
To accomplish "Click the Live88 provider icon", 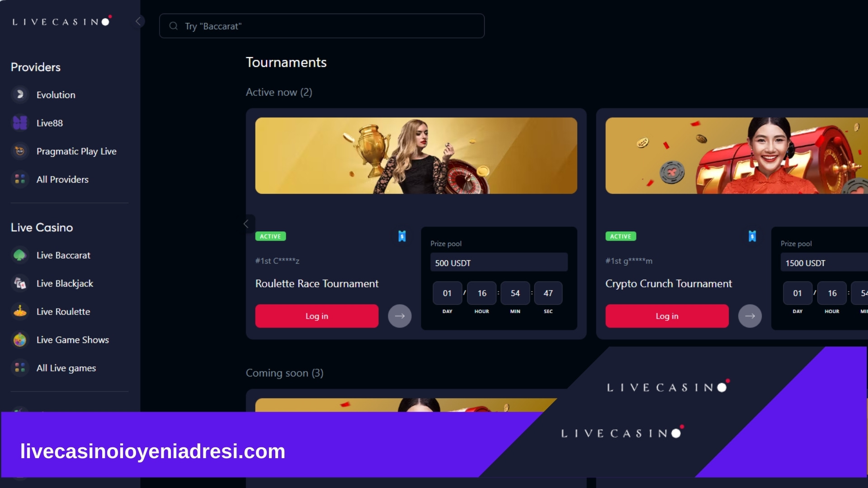I will pyautogui.click(x=20, y=123).
